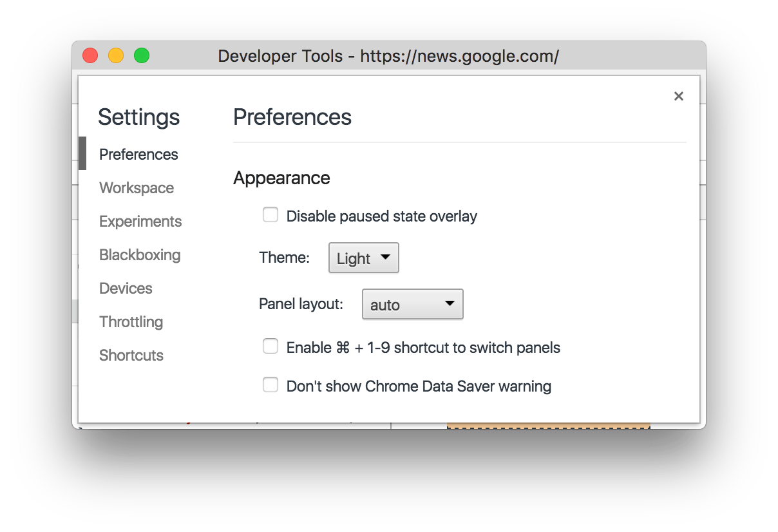The height and width of the screenshot is (532, 778).
Task: Select the Preferences sidebar entry
Action: click(x=138, y=154)
